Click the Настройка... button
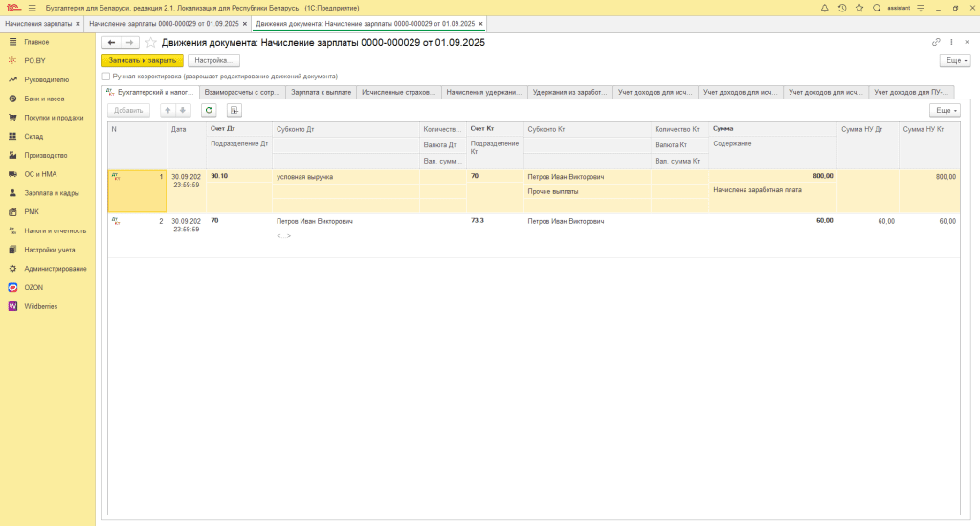 point(213,60)
